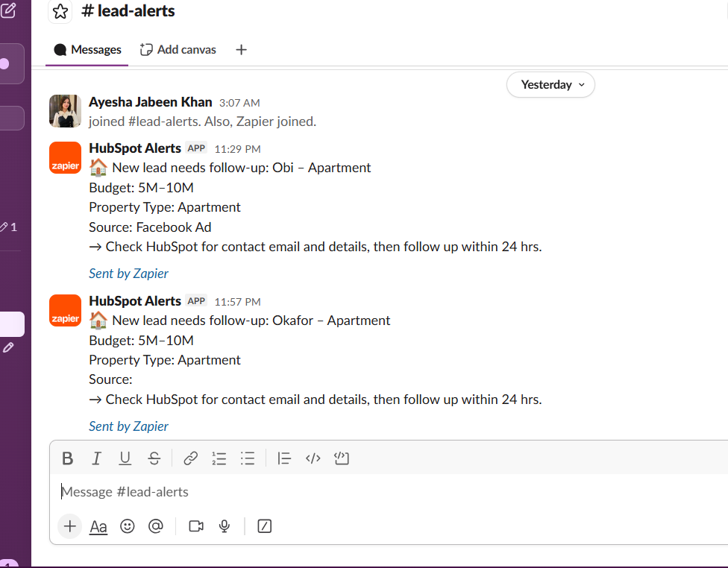
Task: Click Zapier avatar on the Okafor message
Action: [x=66, y=310]
